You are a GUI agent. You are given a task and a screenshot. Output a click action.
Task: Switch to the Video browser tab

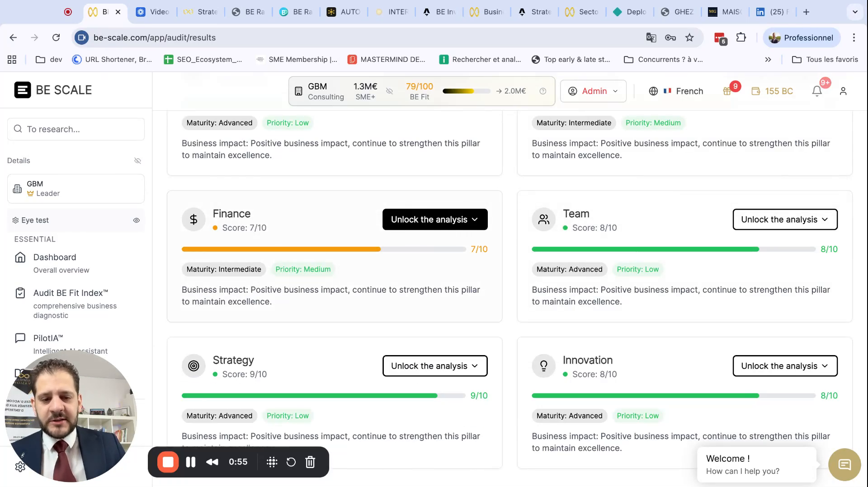pos(154,12)
